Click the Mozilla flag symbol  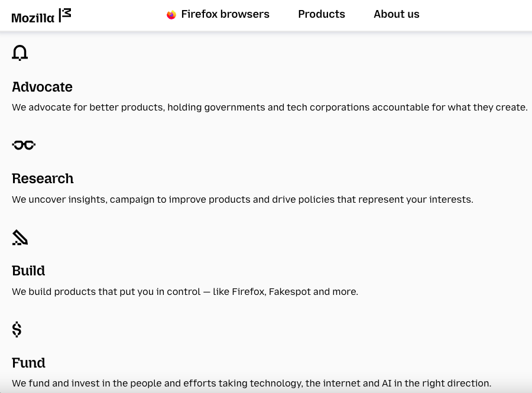click(x=65, y=15)
